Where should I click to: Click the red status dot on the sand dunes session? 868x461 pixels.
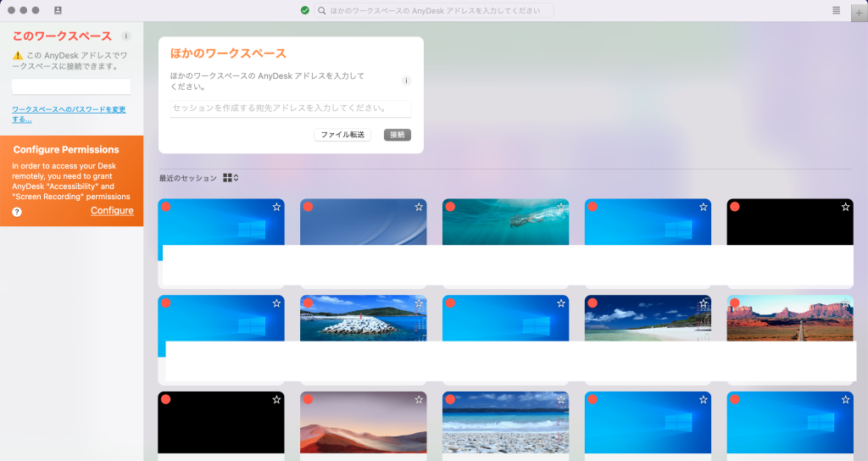coord(308,399)
